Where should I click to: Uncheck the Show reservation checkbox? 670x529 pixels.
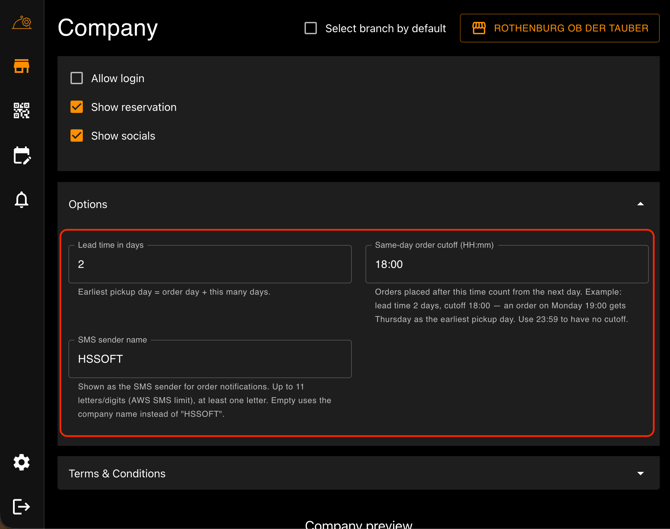tap(76, 107)
